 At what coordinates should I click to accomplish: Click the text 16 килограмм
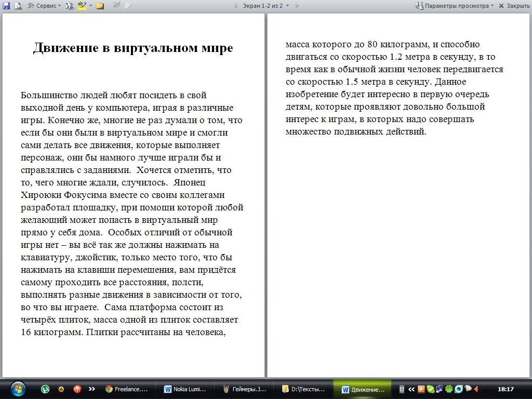[x=51, y=332]
